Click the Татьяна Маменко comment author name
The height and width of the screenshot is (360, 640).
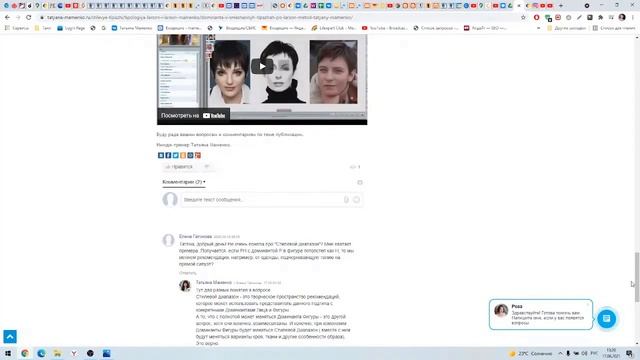pyautogui.click(x=213, y=282)
